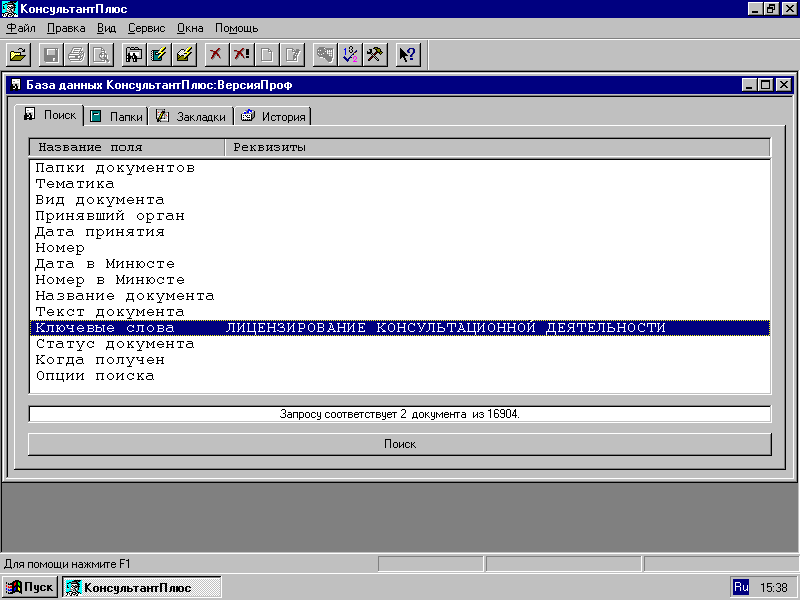This screenshot has height=600, width=800.
Task: Select the Папки документов field row
Action: tap(400, 168)
